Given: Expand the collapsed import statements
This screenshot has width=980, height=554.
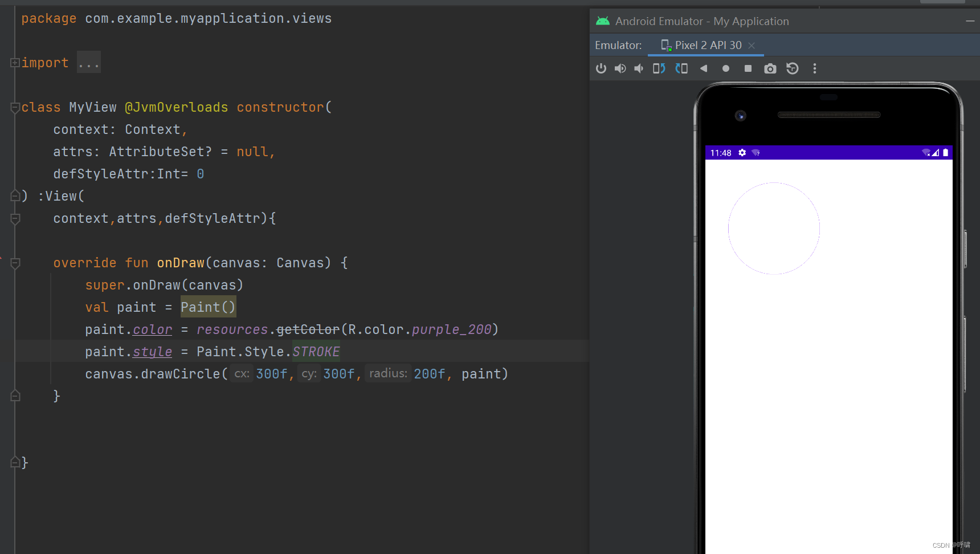Looking at the screenshot, I should [x=14, y=62].
